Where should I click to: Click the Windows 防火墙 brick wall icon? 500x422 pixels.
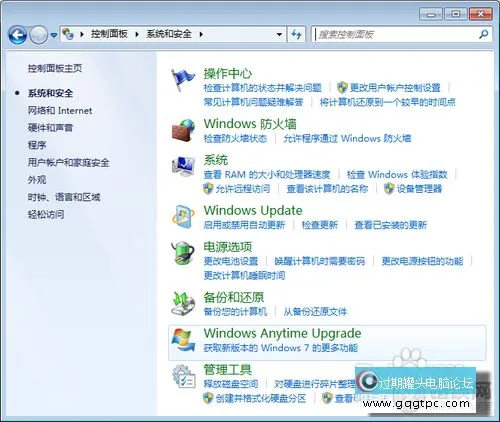[x=183, y=130]
